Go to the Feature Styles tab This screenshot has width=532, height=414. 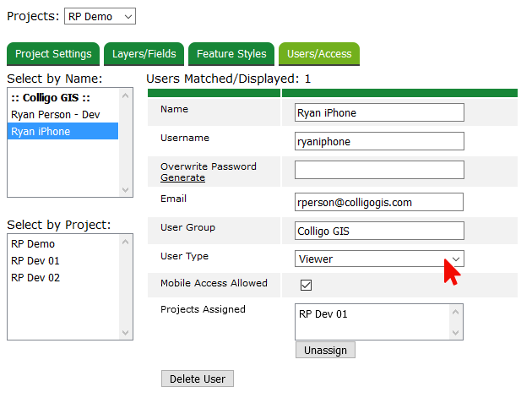click(x=231, y=54)
